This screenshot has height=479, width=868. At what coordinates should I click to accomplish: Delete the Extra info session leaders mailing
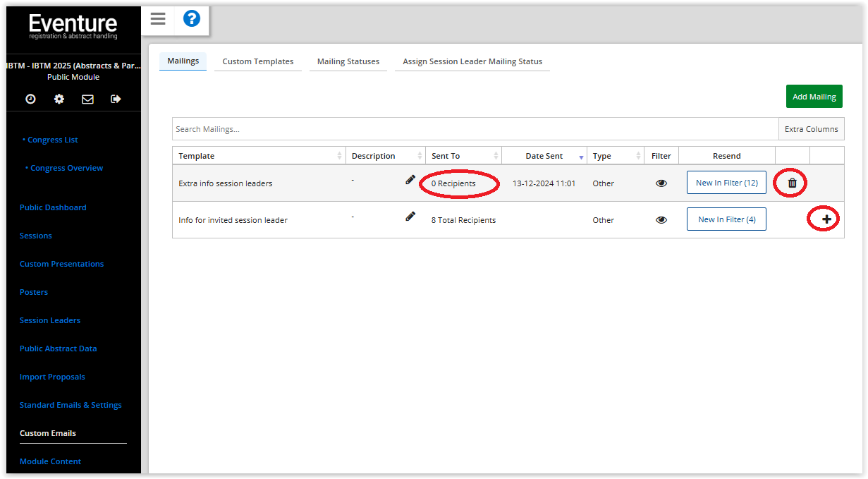[x=792, y=183]
